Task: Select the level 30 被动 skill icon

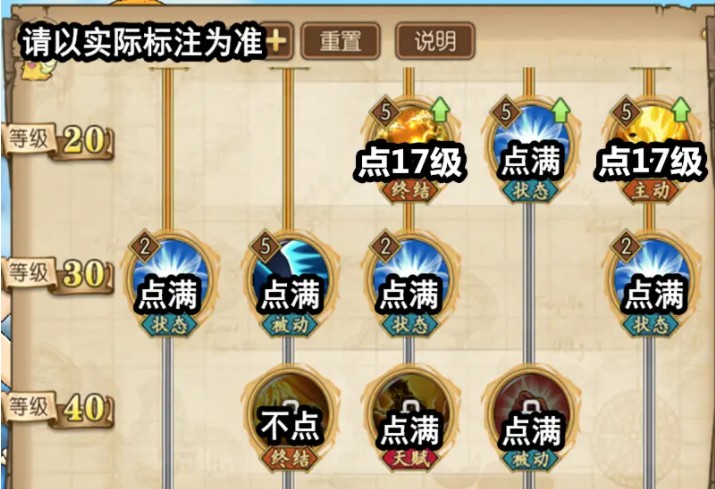Action: (x=289, y=283)
